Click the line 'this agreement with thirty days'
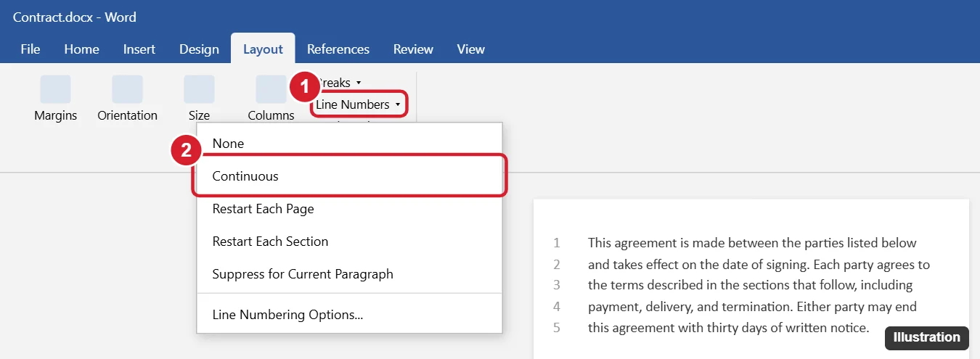This screenshot has width=980, height=359. point(728,327)
